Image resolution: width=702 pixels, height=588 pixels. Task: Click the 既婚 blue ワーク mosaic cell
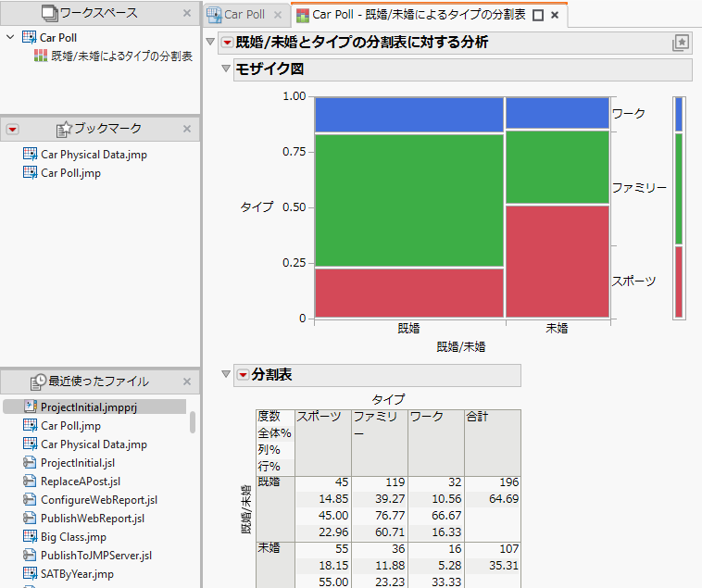point(409,115)
